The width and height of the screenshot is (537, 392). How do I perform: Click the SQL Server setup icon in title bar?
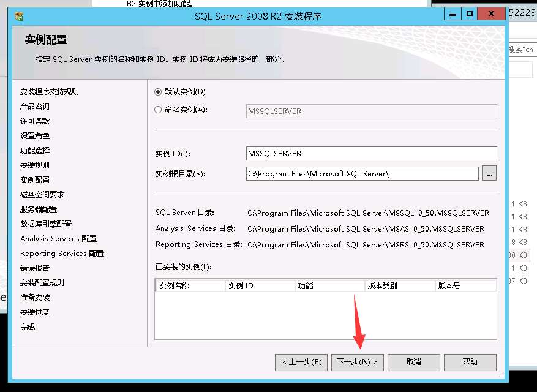tap(18, 16)
